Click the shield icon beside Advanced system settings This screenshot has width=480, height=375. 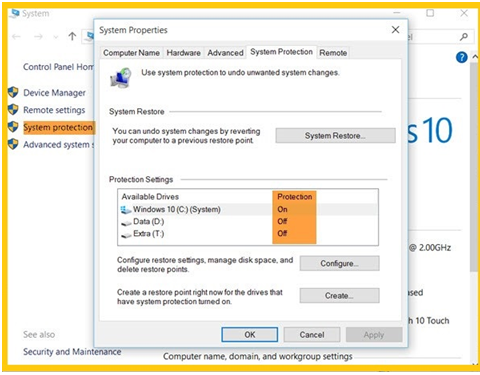[x=13, y=144]
